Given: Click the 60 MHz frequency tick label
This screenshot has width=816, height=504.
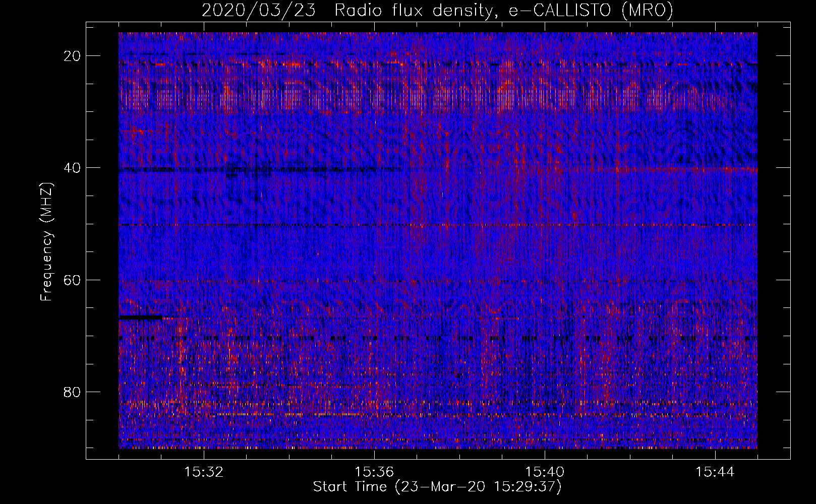Looking at the screenshot, I should (x=73, y=280).
